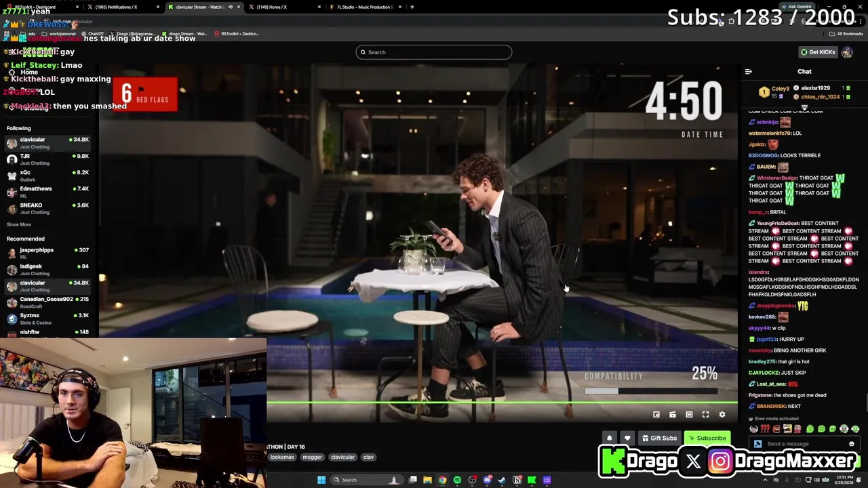868x488 pixels.
Task: Open the work/personal bookmarks folder
Action: [59, 33]
